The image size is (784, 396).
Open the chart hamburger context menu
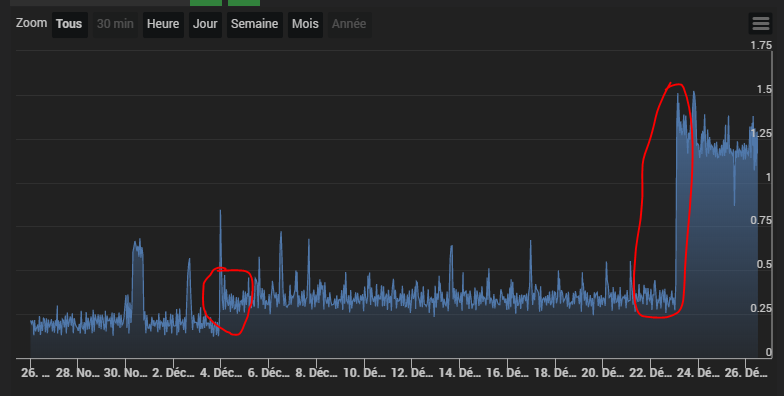tap(760, 24)
